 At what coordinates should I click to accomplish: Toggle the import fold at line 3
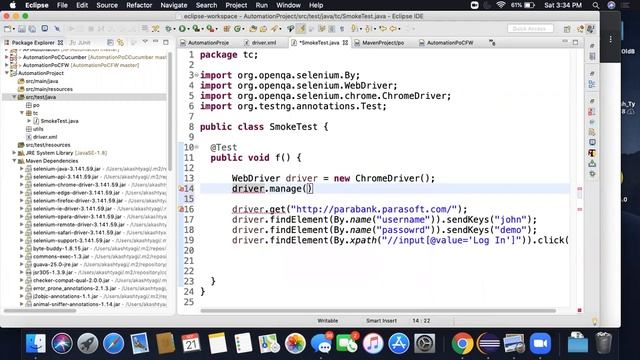coord(197,75)
